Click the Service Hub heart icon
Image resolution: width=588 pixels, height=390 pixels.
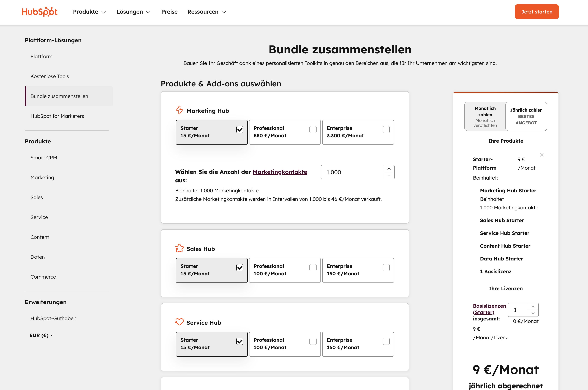179,322
